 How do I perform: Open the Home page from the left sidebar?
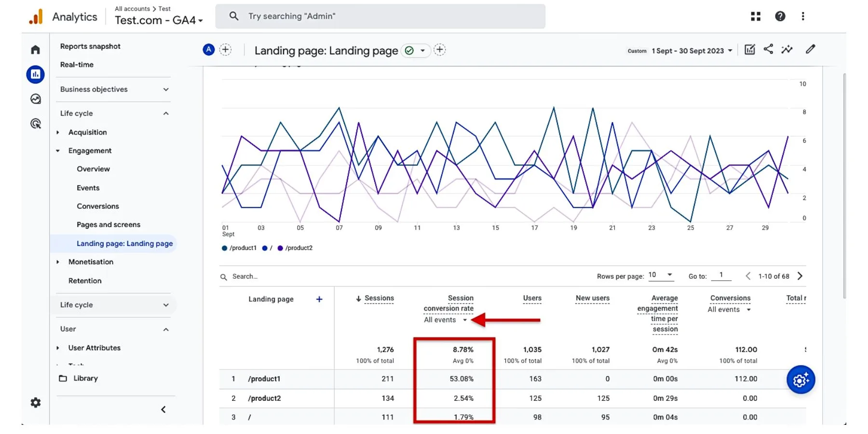click(x=35, y=49)
